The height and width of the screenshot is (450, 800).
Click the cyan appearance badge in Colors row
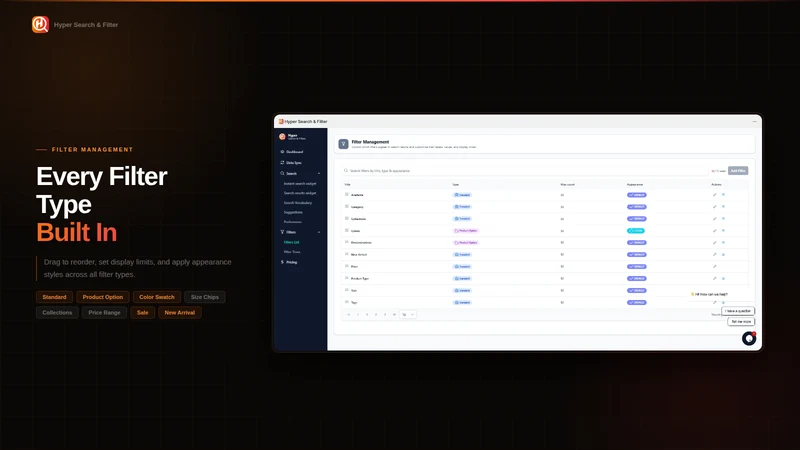pyautogui.click(x=636, y=231)
